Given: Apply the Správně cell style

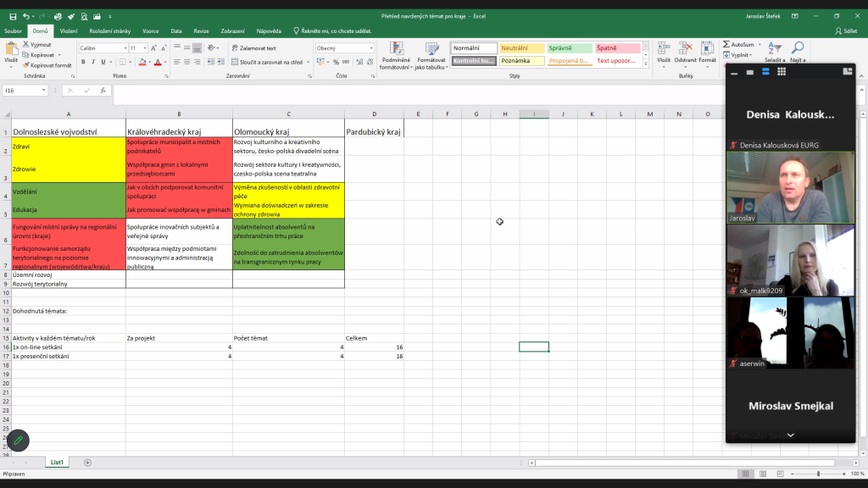Looking at the screenshot, I should pyautogui.click(x=570, y=48).
